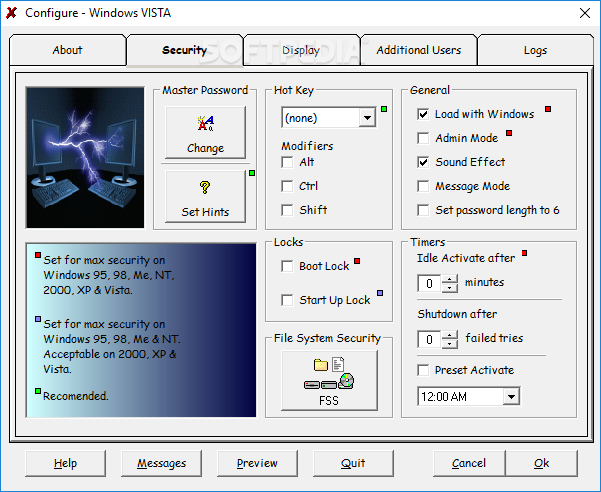Click the Cancel button
Viewport: 601px width, 492px height.
pyautogui.click(x=469, y=463)
